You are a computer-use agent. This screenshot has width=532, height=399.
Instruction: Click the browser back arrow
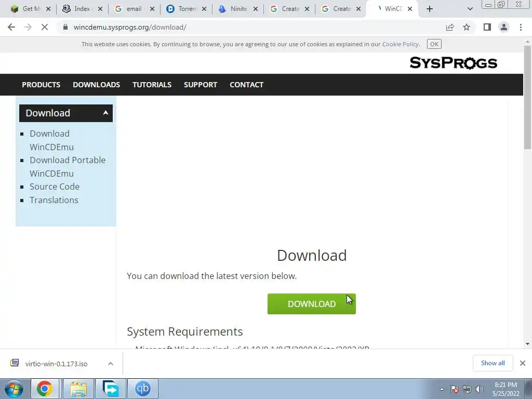11,27
